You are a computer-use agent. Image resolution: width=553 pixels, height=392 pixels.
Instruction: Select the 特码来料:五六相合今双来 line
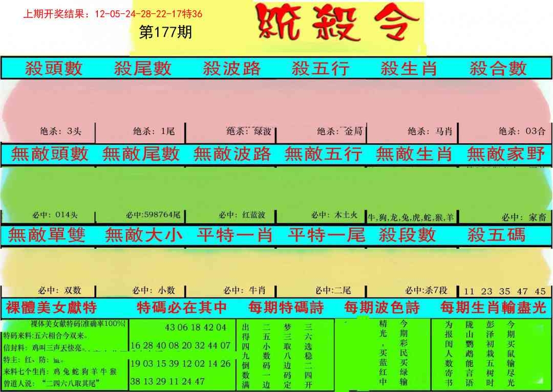click(46, 336)
